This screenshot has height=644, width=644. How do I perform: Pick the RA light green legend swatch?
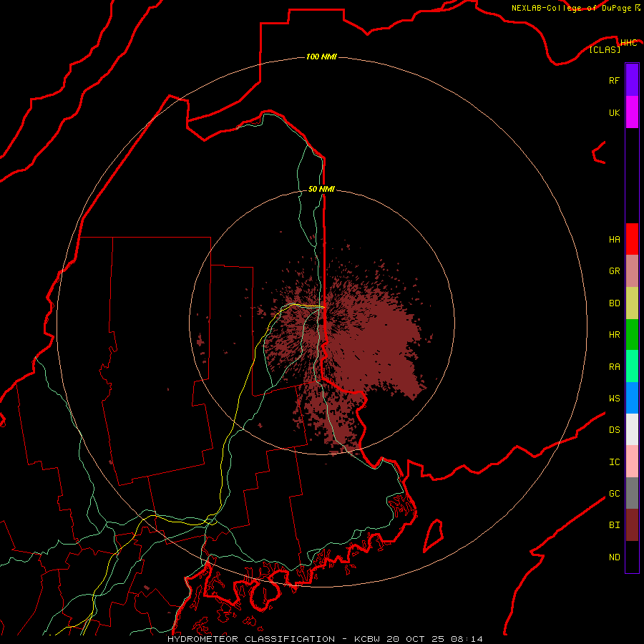click(632, 366)
